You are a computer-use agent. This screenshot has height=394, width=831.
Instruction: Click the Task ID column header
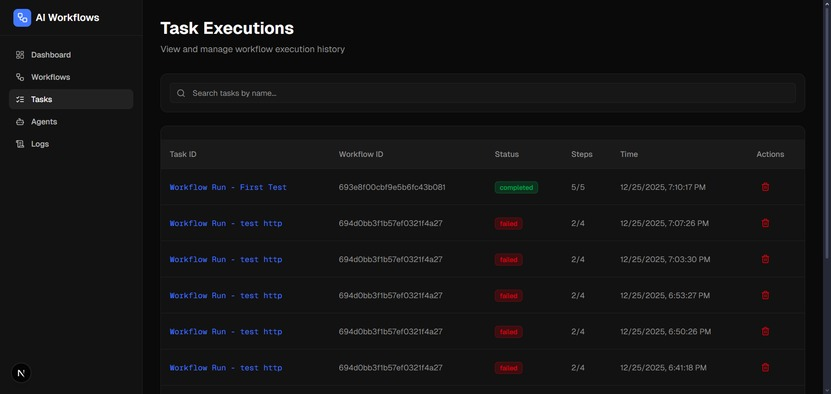pos(183,154)
